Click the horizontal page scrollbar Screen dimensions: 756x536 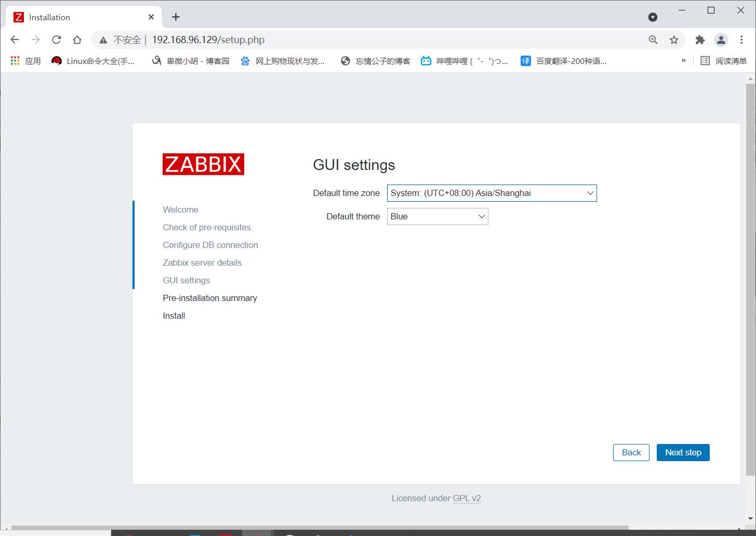[320, 527]
